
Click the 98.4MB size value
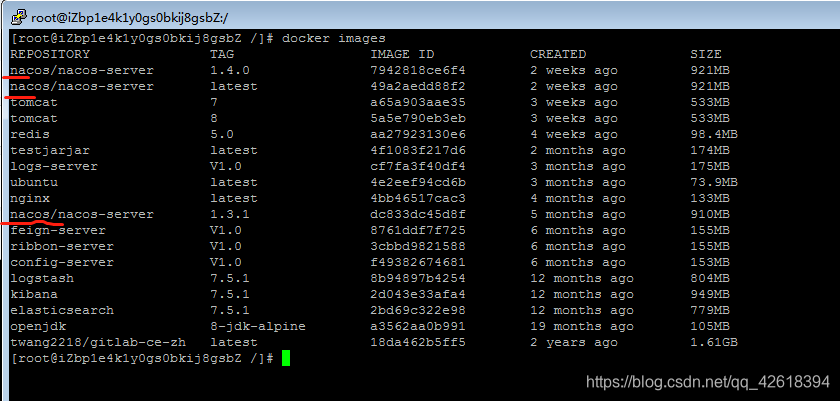[714, 134]
